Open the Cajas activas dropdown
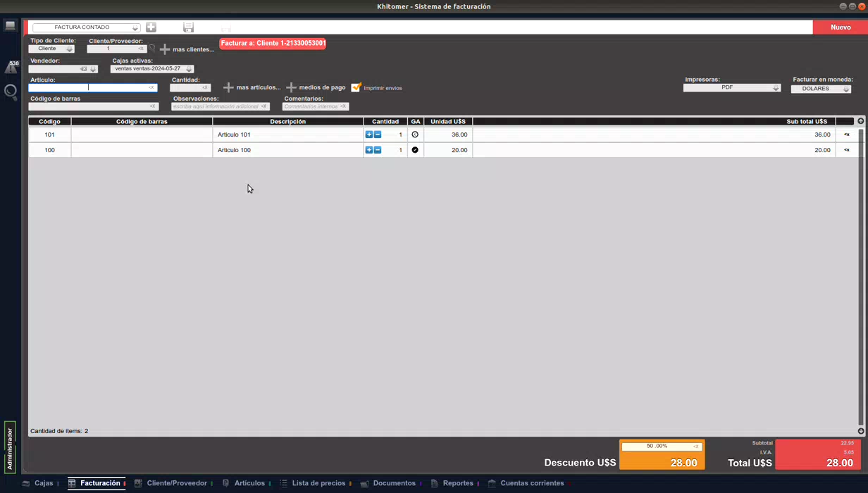The height and width of the screenshot is (493, 868). [x=151, y=69]
